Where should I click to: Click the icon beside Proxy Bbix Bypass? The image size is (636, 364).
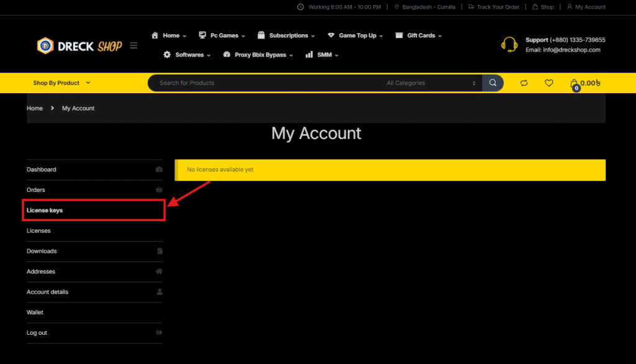click(x=227, y=55)
